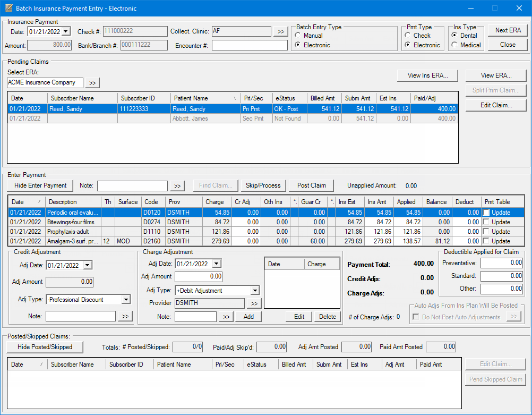Click the >> button next to Provider DSMITH
Screen dimensions: 532x415
[253, 303]
